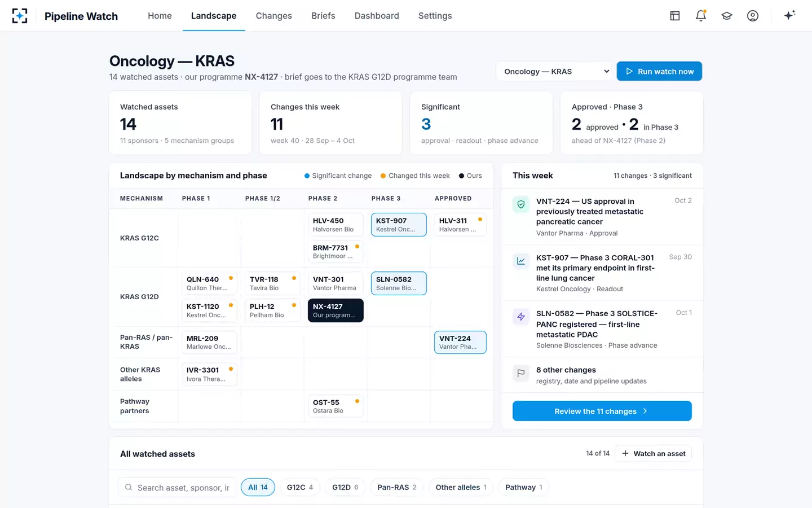Screen dimensions: 812x508
Task: Click the sparkle assistant icon
Action: (x=789, y=15)
